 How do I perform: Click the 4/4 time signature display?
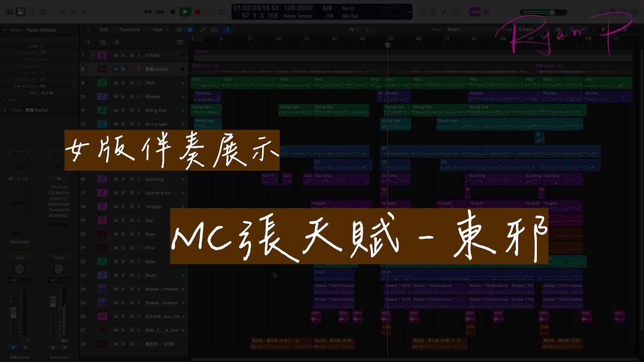pyautogui.click(x=327, y=8)
